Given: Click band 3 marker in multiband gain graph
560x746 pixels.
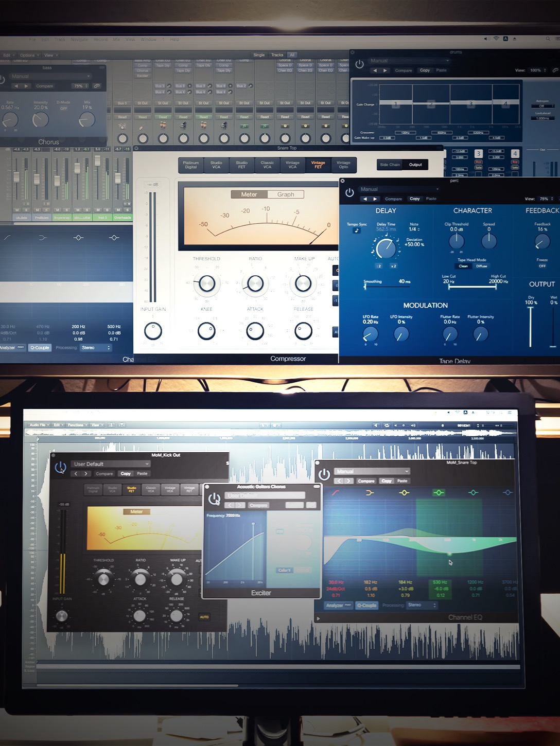Looking at the screenshot, I should click(x=470, y=104).
